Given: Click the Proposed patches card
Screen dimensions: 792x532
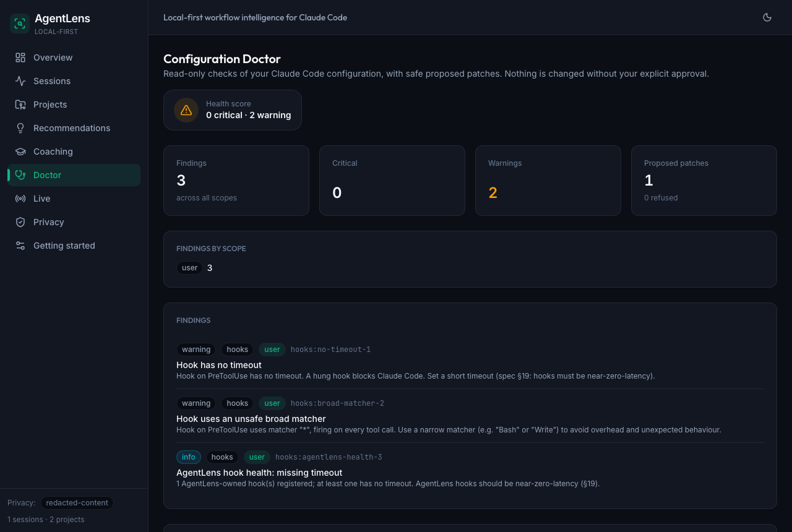Looking at the screenshot, I should (704, 181).
